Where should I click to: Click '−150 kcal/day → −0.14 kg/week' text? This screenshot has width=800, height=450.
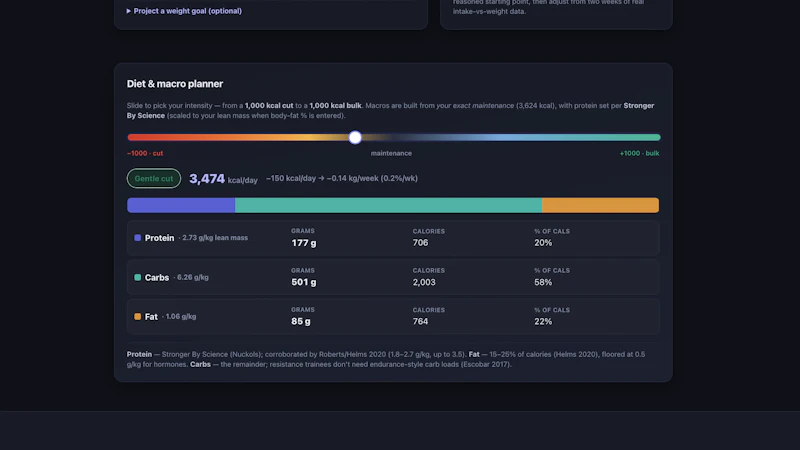coord(342,178)
